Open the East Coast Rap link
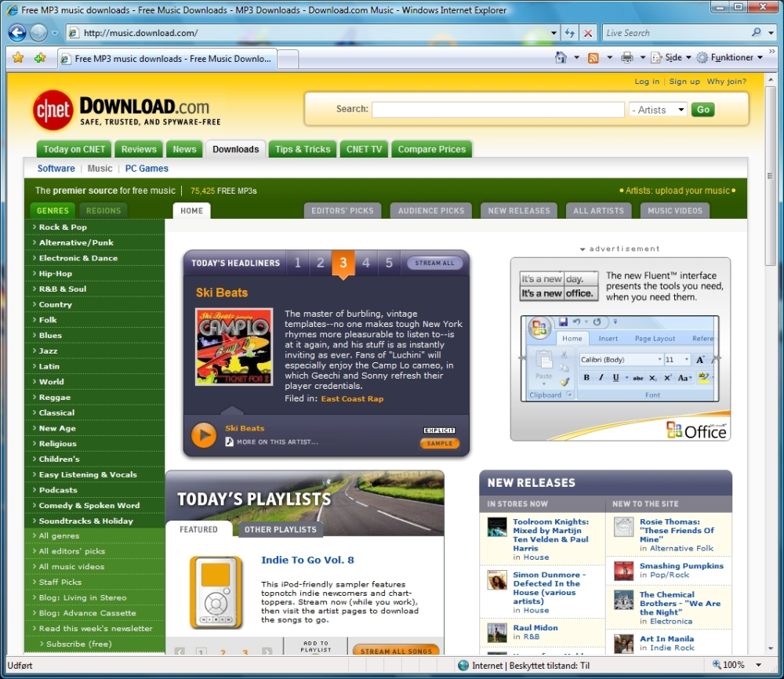This screenshot has height=679, width=784. coord(352,398)
